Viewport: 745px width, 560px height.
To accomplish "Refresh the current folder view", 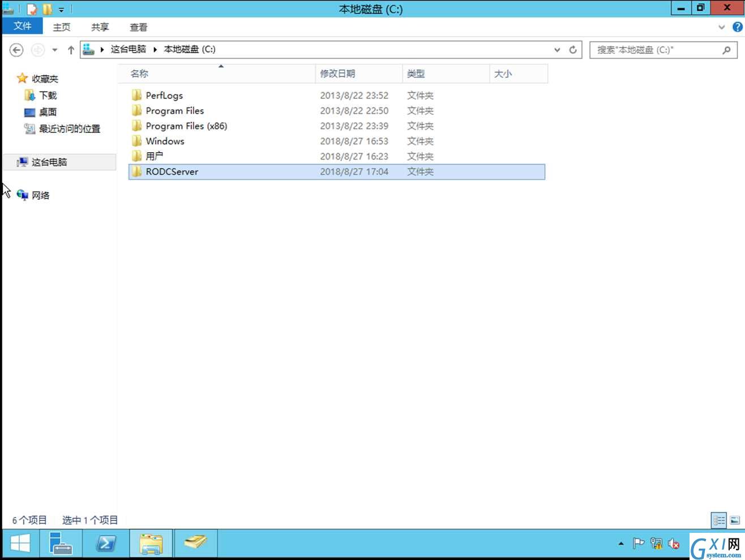I will [573, 50].
